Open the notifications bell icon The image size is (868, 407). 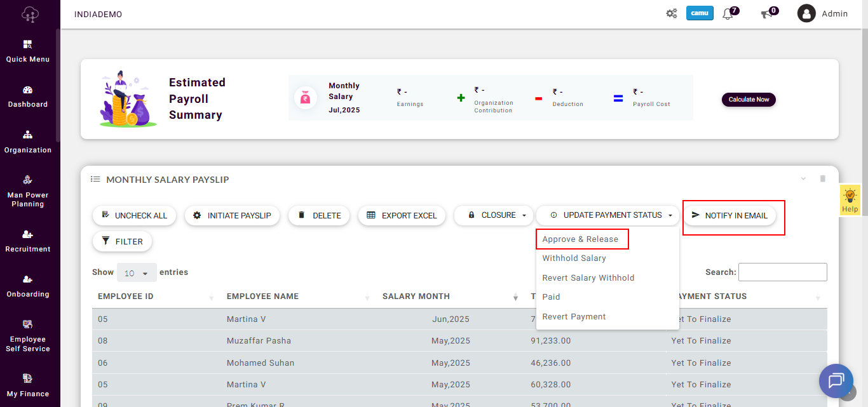(x=728, y=14)
